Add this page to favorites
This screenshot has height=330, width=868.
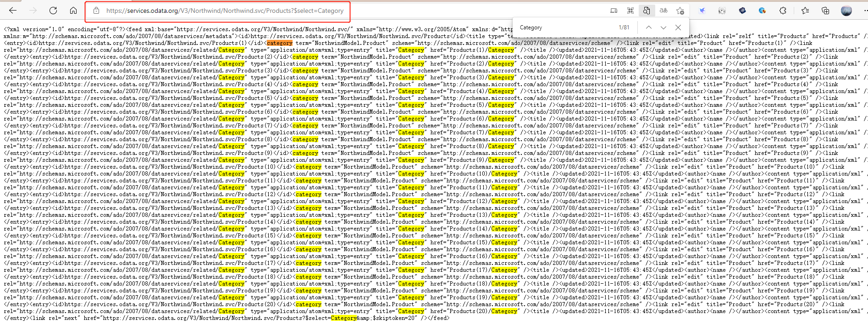(680, 11)
